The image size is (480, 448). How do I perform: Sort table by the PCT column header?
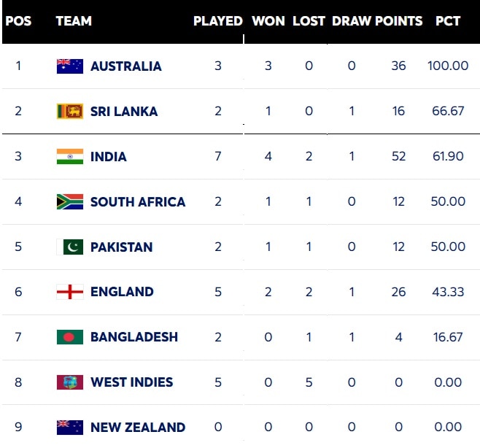(447, 21)
